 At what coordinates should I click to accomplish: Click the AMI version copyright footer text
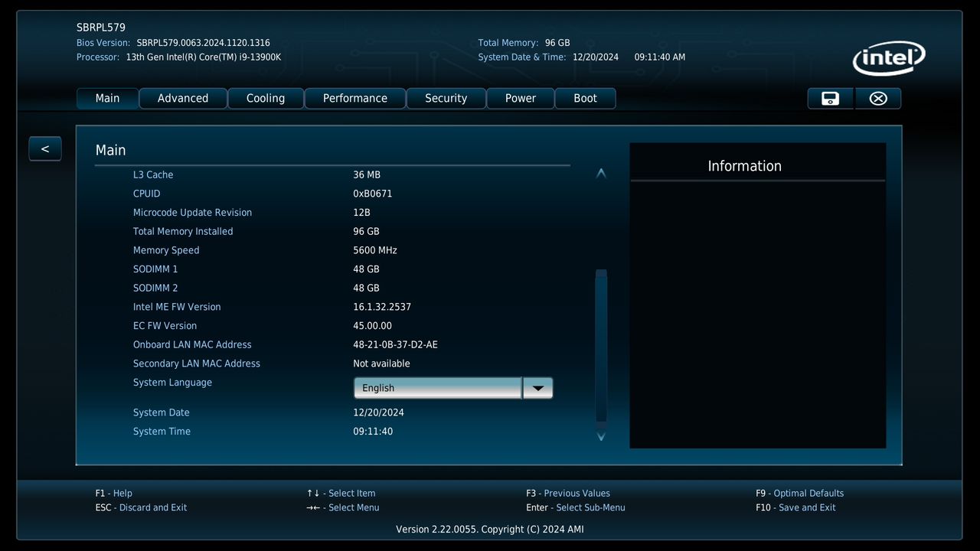[x=490, y=530]
